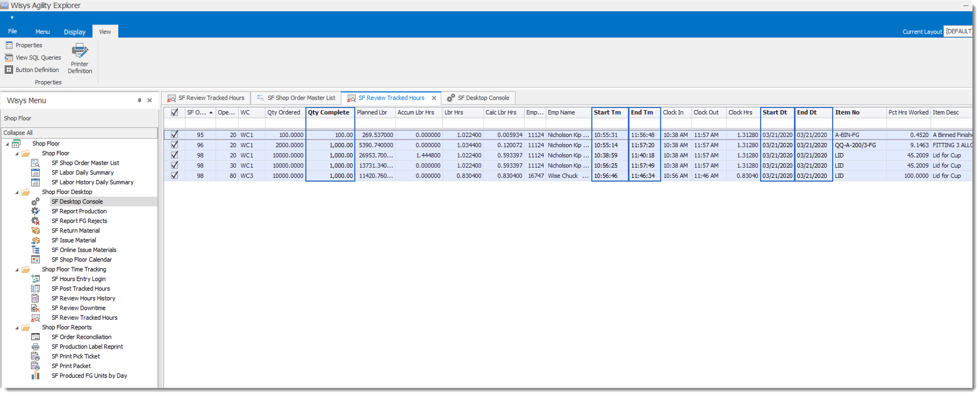This screenshot has width=980, height=396.
Task: Select the QQ-A-200/3-FG item cell
Action: click(x=860, y=145)
